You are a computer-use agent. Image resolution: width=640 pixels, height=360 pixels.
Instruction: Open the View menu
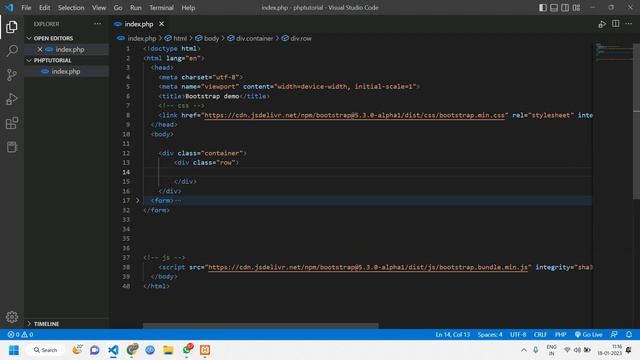coord(99,8)
